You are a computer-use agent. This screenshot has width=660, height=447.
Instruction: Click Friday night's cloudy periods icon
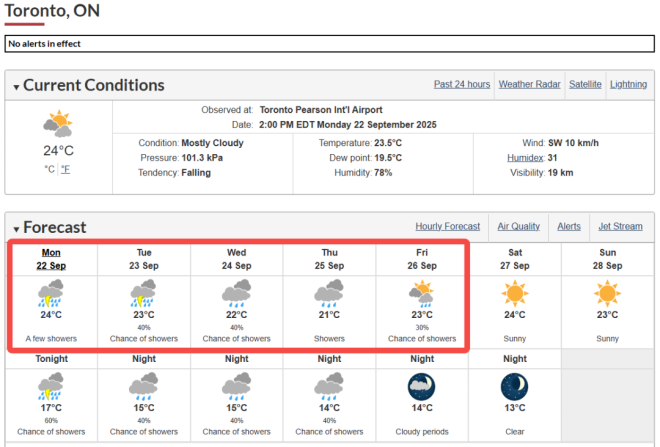tap(422, 385)
